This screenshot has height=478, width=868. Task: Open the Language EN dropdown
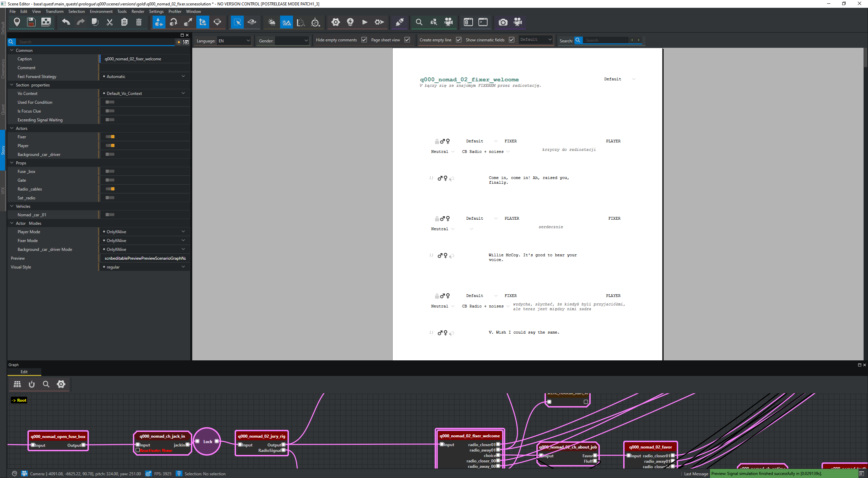coord(234,41)
